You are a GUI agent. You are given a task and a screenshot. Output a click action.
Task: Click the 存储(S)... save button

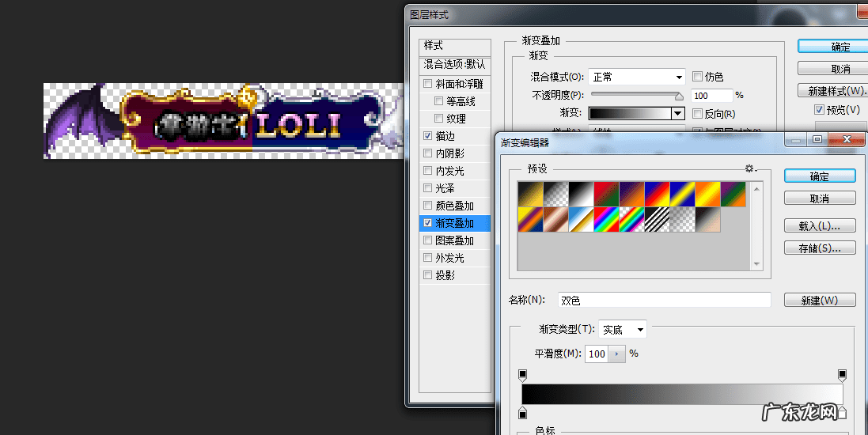[820, 248]
